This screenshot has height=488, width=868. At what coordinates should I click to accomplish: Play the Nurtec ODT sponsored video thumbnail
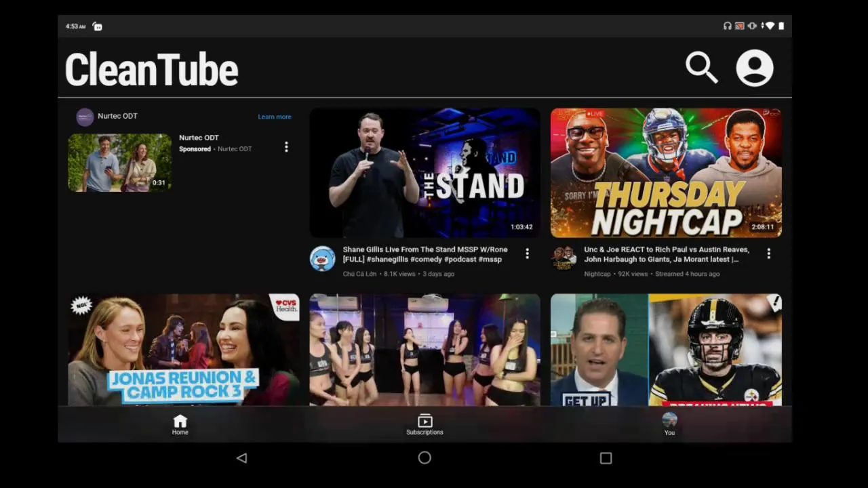(120, 163)
